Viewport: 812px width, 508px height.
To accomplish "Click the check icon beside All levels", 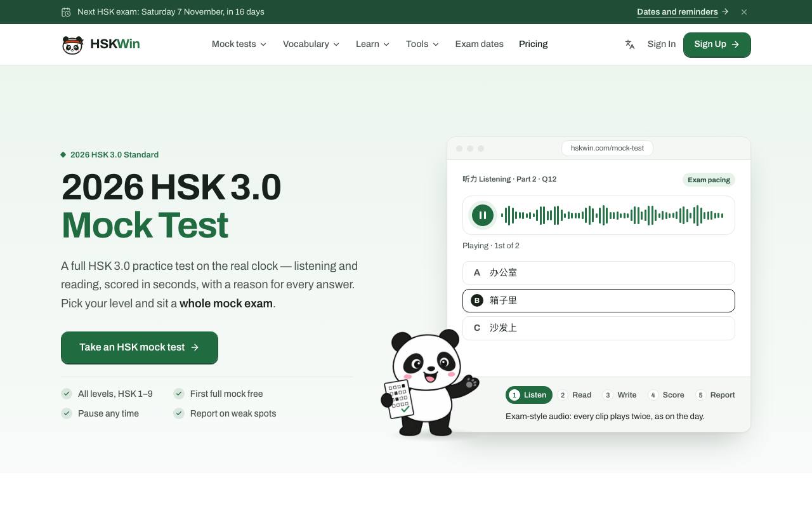I will (x=67, y=394).
